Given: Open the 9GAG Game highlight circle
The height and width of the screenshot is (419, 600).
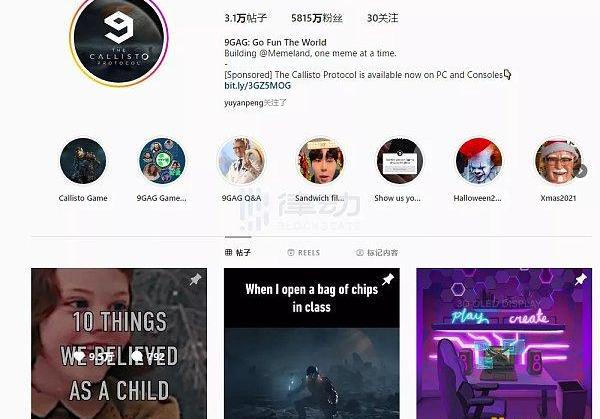Looking at the screenshot, I should [162, 161].
